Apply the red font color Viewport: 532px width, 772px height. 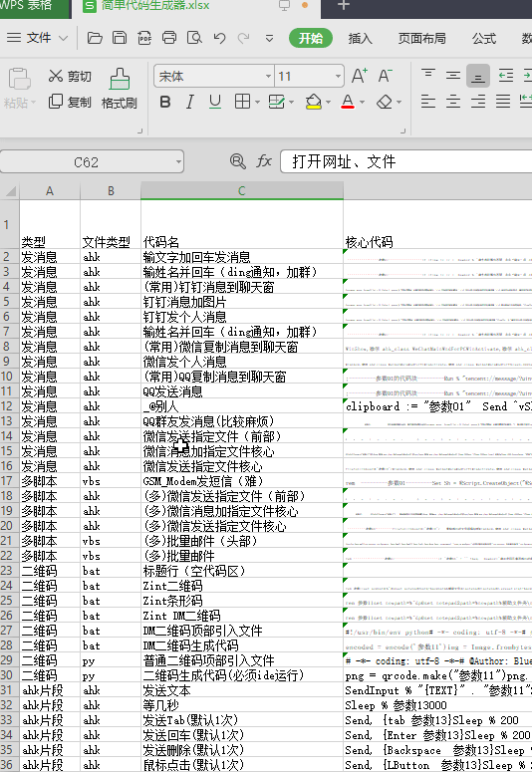pos(348,102)
